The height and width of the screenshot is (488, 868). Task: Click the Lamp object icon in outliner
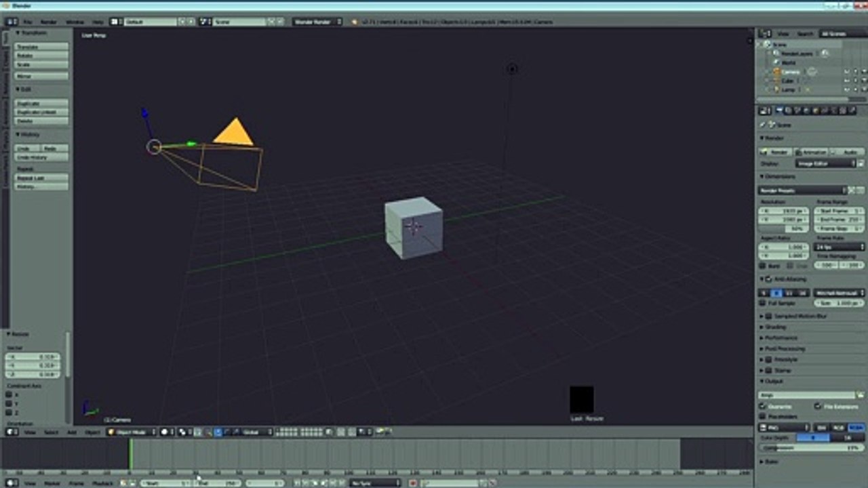pos(776,89)
